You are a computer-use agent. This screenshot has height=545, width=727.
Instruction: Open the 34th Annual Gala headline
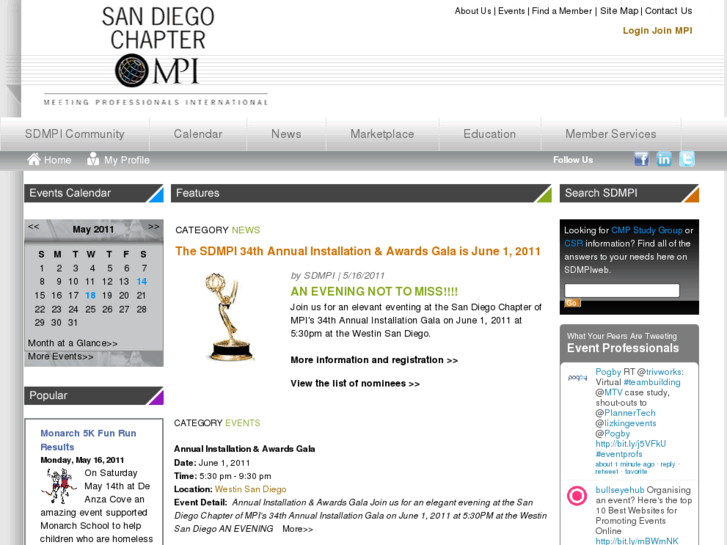[358, 251]
